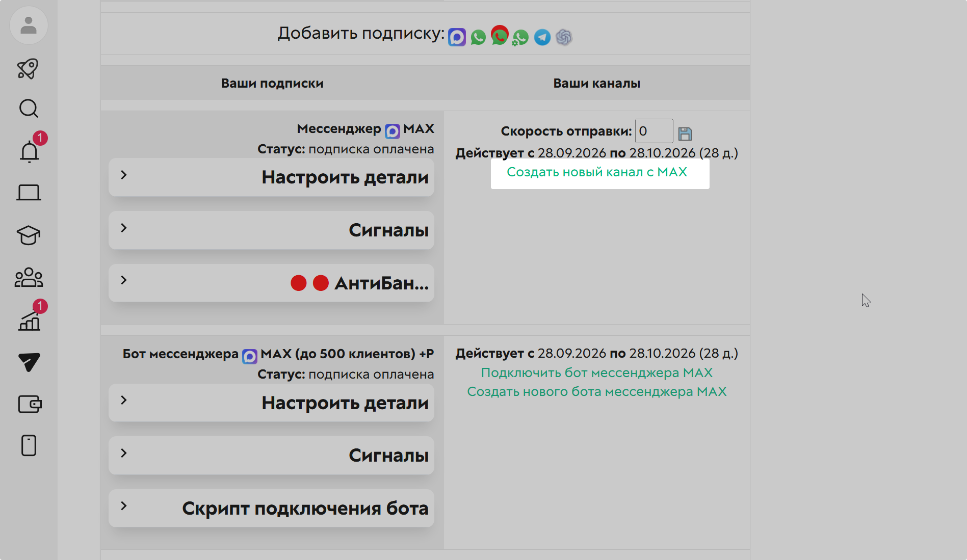Expand Сигналы under Бот мессенджера MAX
This screenshot has height=560, width=967.
[271, 455]
